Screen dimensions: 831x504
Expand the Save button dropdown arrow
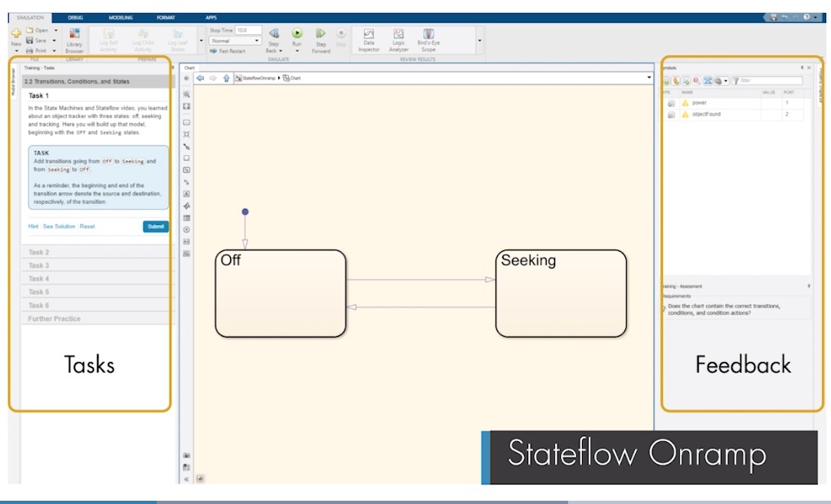54,40
